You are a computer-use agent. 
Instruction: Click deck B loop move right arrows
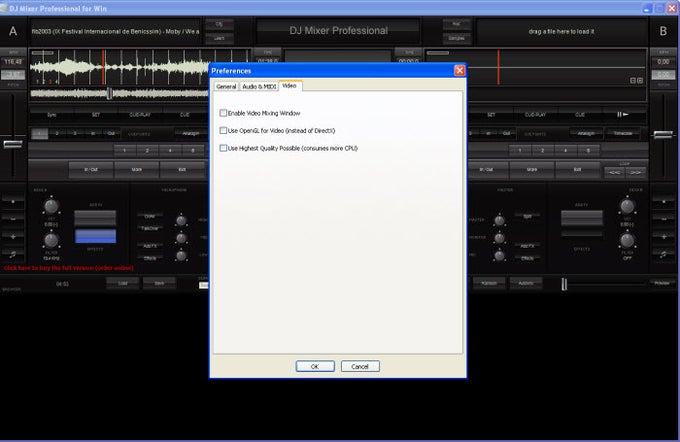636,172
